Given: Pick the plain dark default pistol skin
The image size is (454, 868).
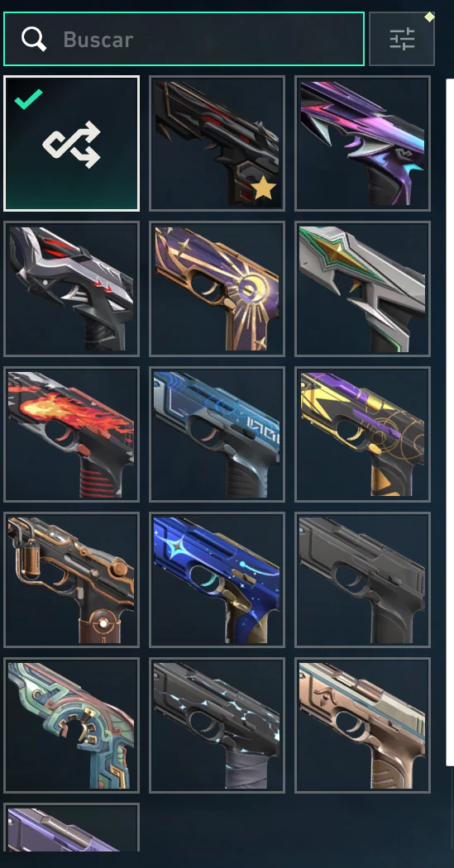Looking at the screenshot, I should pos(363,579).
